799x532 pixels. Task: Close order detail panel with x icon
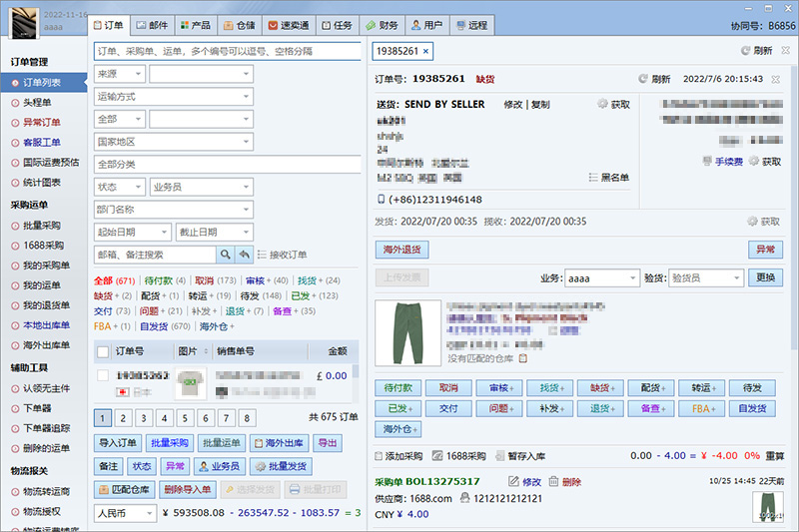pos(776,79)
